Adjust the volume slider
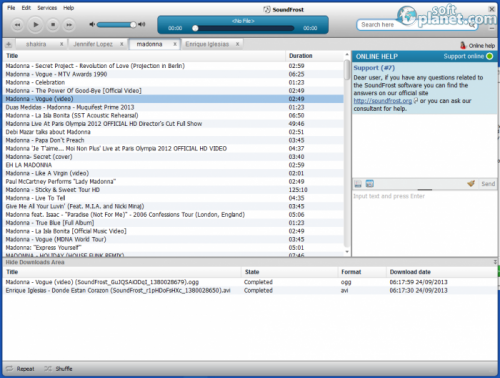Screen dimensions: 500x378 (x=116, y=25)
